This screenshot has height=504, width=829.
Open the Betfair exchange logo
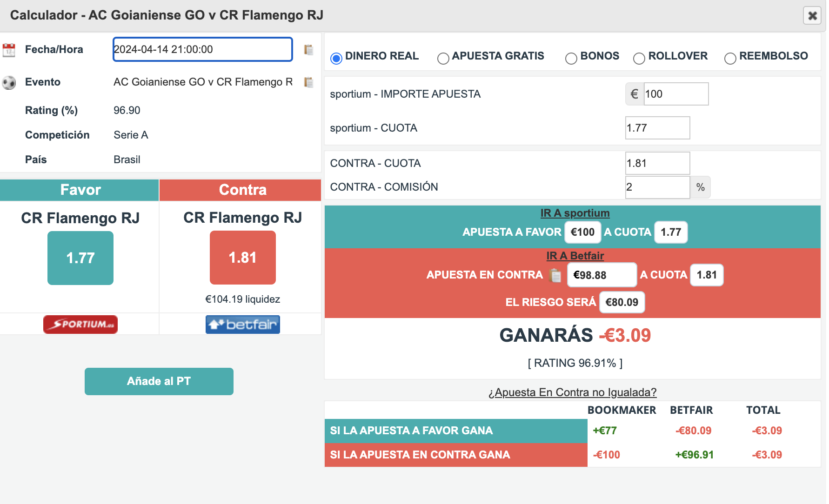click(x=243, y=325)
